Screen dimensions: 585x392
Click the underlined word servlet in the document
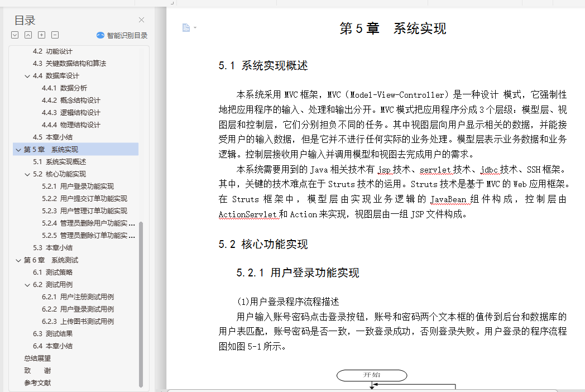[435, 170]
